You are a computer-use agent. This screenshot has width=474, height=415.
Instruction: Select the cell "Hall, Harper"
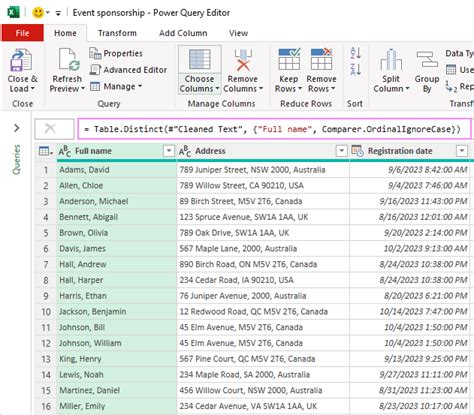click(x=117, y=280)
